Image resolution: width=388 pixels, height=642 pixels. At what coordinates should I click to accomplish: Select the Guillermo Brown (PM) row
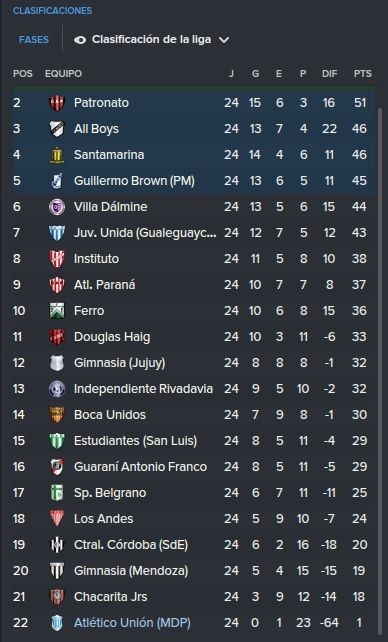coord(194,181)
